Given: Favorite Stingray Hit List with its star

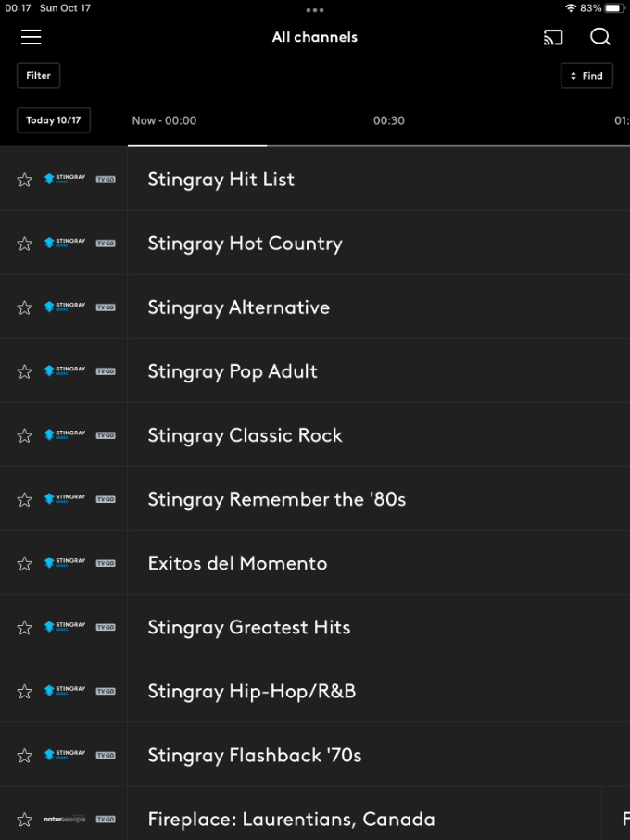Looking at the screenshot, I should pyautogui.click(x=25, y=180).
